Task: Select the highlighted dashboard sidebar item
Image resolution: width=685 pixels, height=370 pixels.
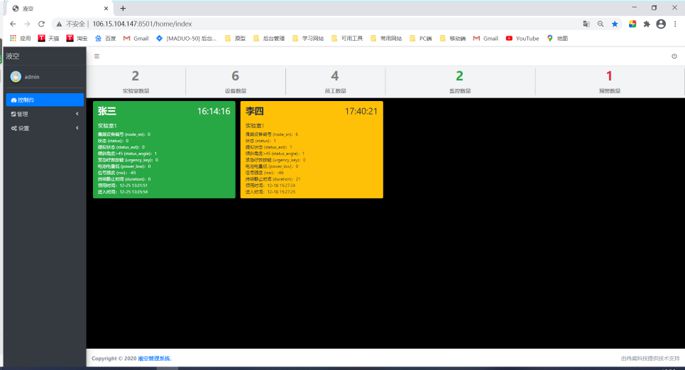Action: (x=45, y=100)
